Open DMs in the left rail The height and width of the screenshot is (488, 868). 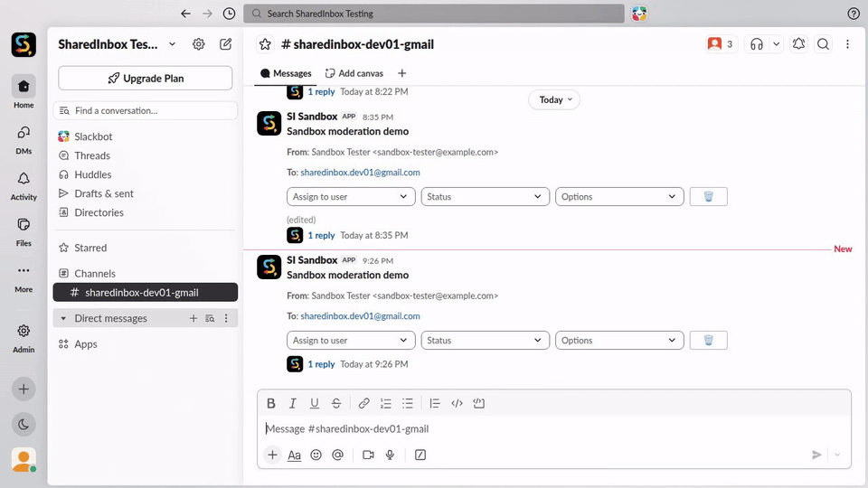tap(24, 139)
